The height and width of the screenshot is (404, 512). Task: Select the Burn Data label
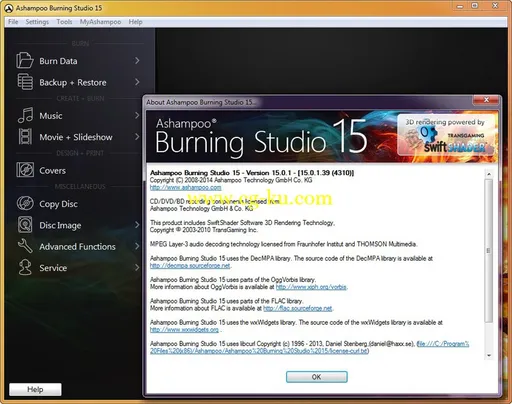(58, 61)
